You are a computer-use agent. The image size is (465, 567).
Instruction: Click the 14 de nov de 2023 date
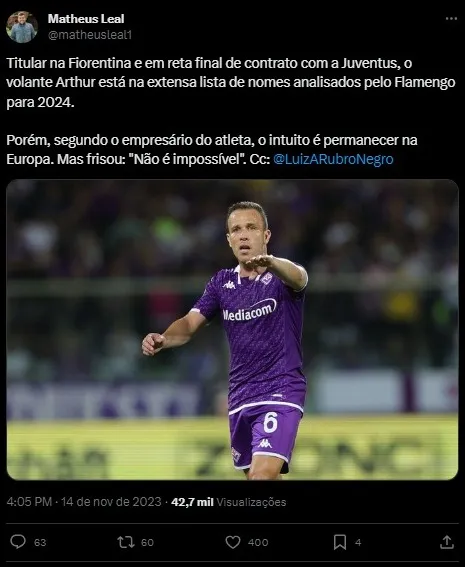(111, 502)
